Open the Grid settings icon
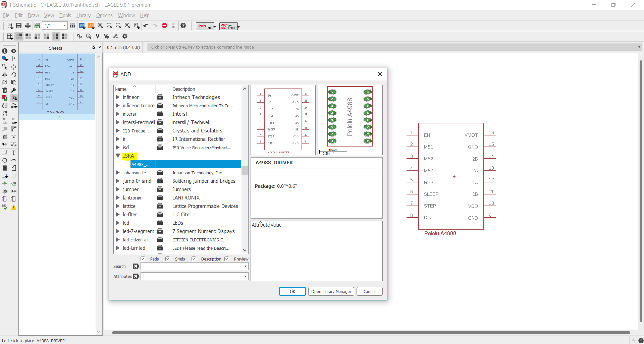The height and width of the screenshot is (344, 644). (10, 36)
